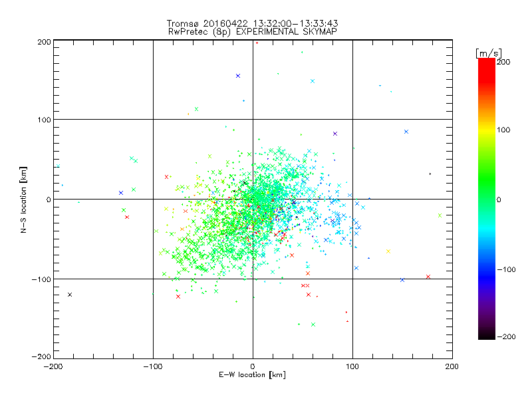Screen dimensions: 532x399
Task: Select the yellow-green X marker near 187 km E-W
Action: [x=440, y=215]
